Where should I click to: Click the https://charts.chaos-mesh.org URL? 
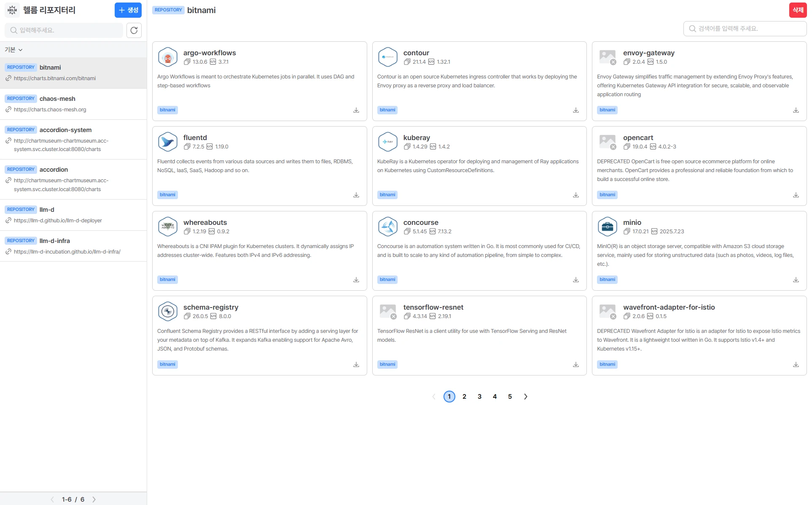pyautogui.click(x=50, y=110)
